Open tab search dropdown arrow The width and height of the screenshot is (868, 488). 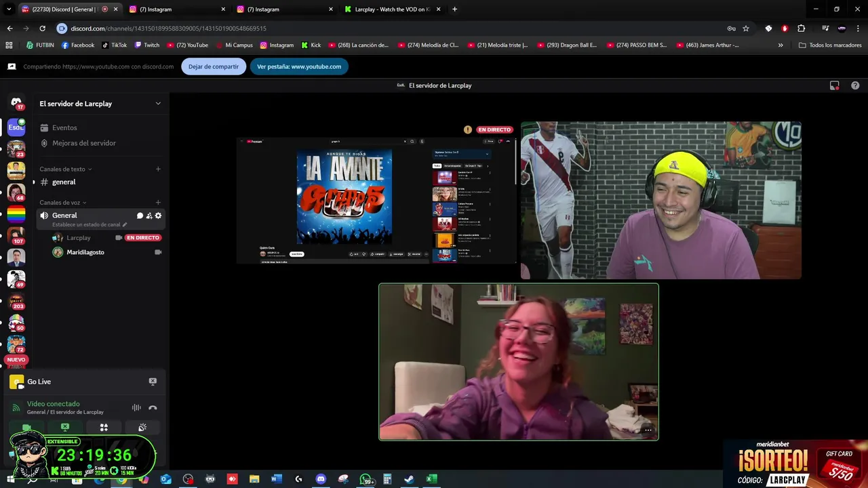[9, 9]
